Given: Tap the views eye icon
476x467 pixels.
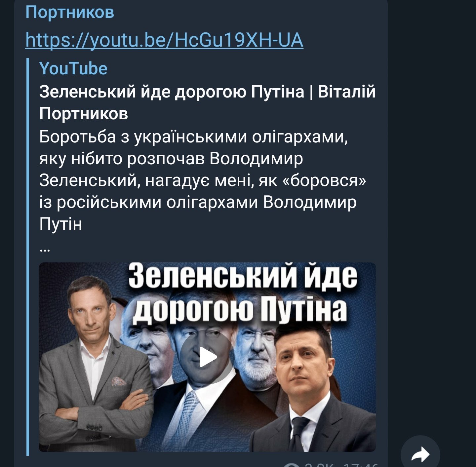Looking at the screenshot, I should [292, 465].
